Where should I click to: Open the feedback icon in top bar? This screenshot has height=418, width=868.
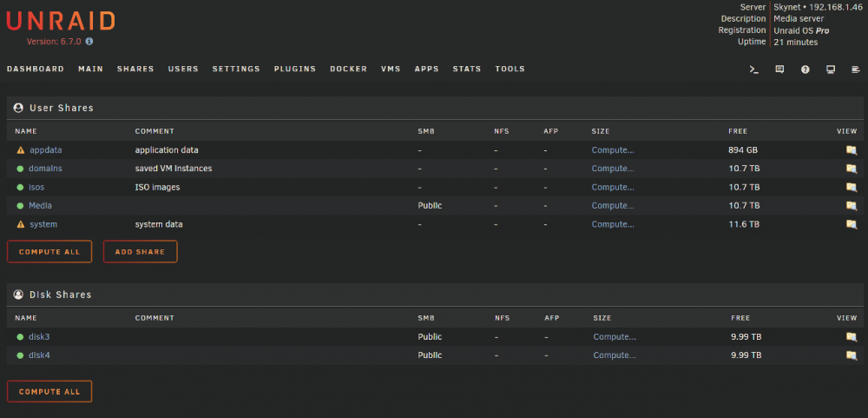pyautogui.click(x=779, y=70)
